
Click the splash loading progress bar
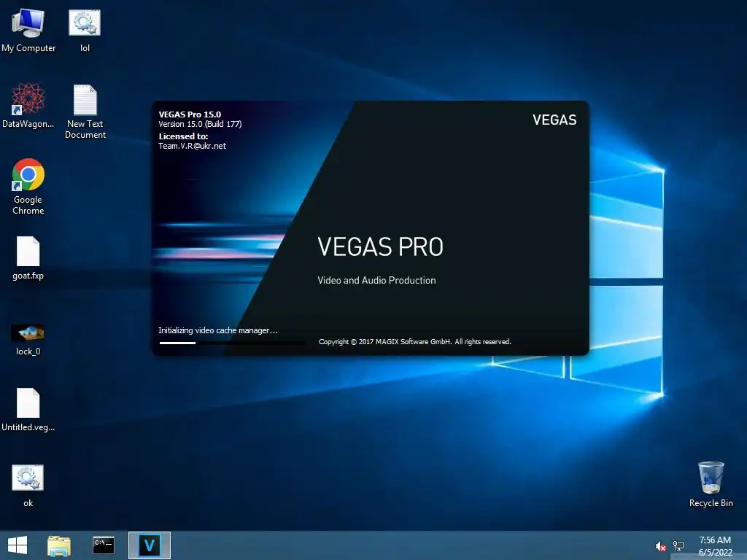point(232,343)
